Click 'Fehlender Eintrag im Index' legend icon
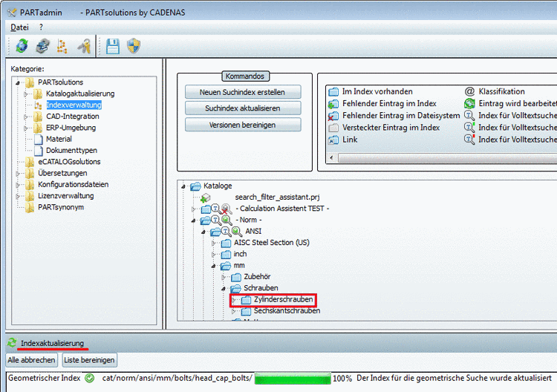Screen dimensions: 557x392 tap(333, 104)
